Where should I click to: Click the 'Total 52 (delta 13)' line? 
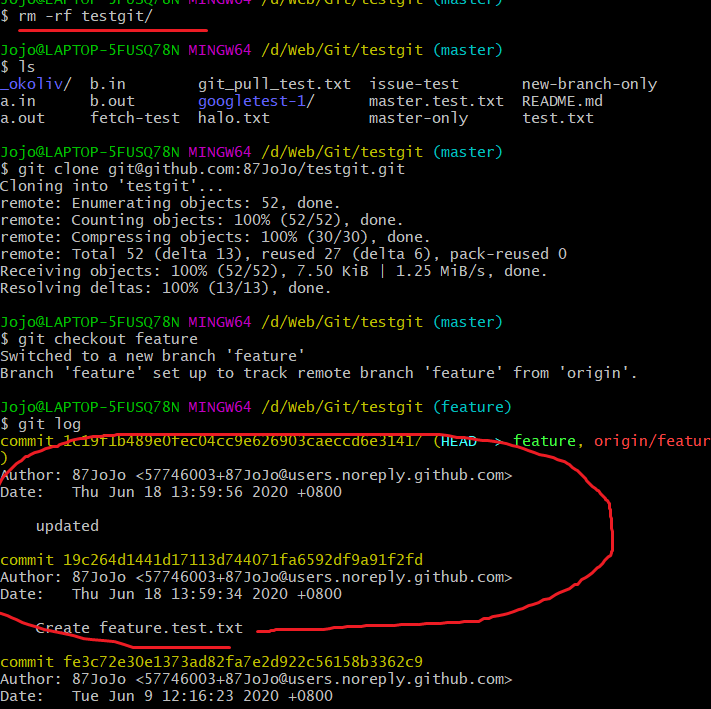283,254
